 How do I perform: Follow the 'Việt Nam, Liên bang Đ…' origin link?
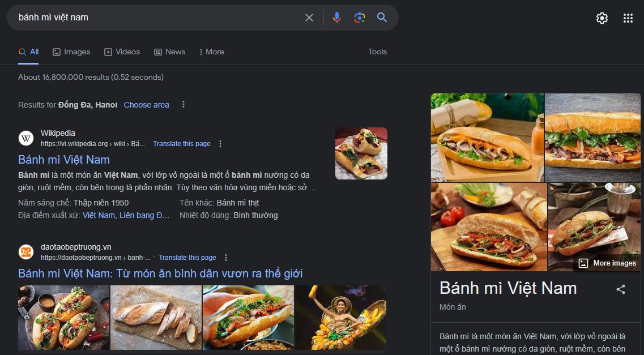(126, 215)
